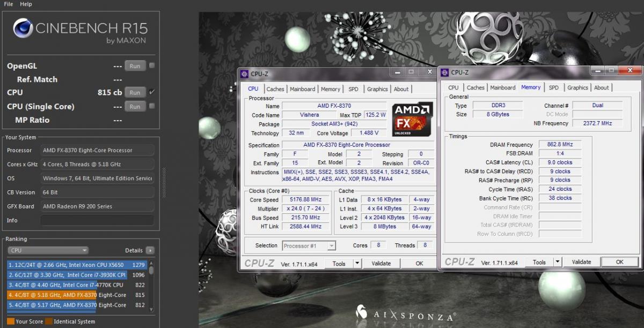Image resolution: width=644 pixels, height=328 pixels.
Task: Open the File menu
Action: coord(8,4)
